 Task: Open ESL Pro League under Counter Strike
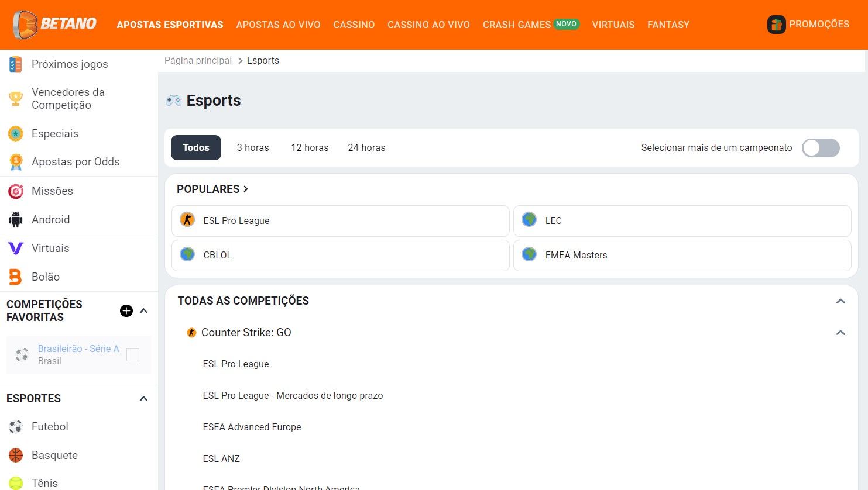point(236,364)
